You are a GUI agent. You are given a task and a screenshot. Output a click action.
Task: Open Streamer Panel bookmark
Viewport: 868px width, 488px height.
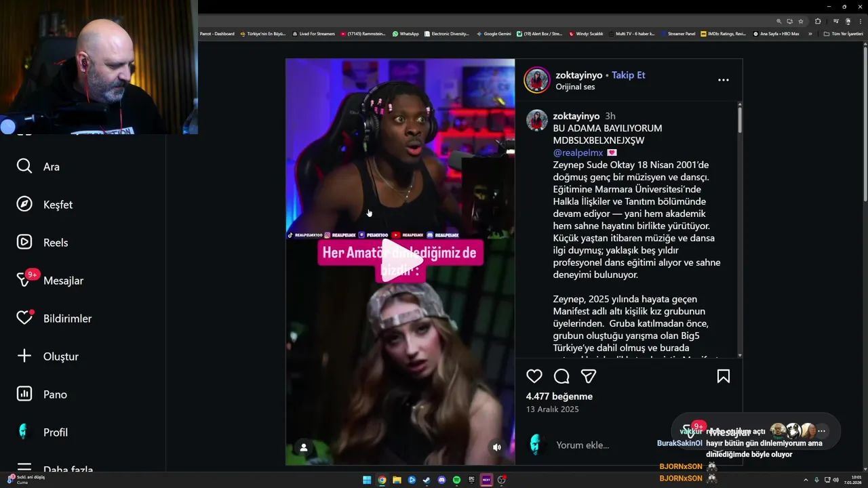point(678,34)
